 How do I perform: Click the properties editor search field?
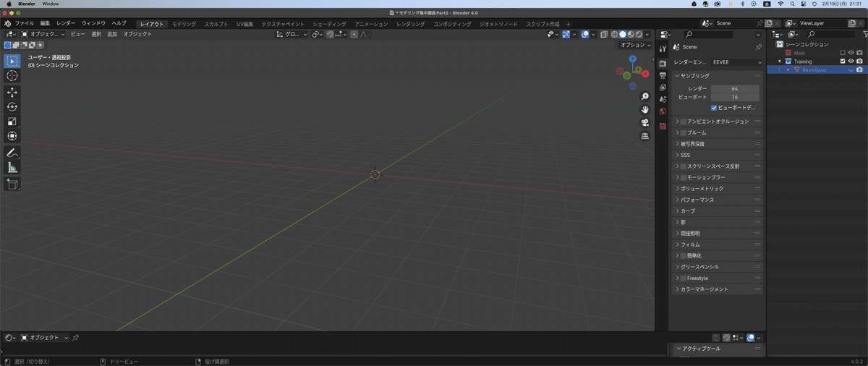(707, 34)
